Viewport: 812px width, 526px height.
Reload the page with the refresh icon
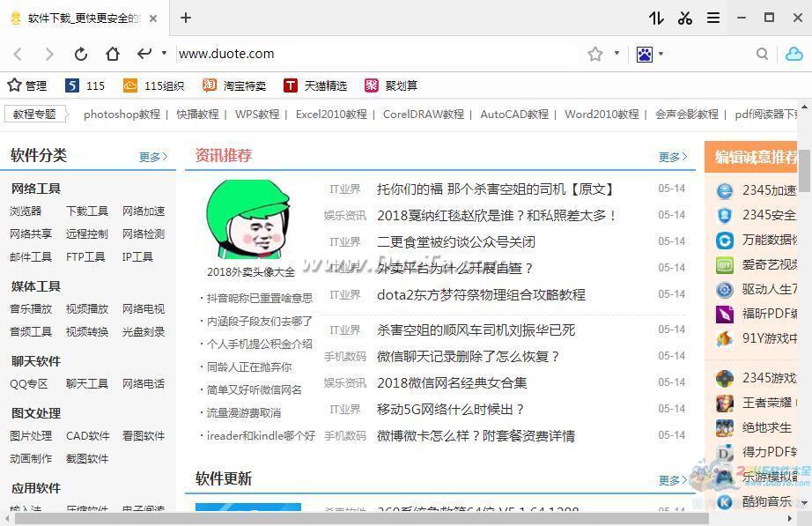[81, 54]
